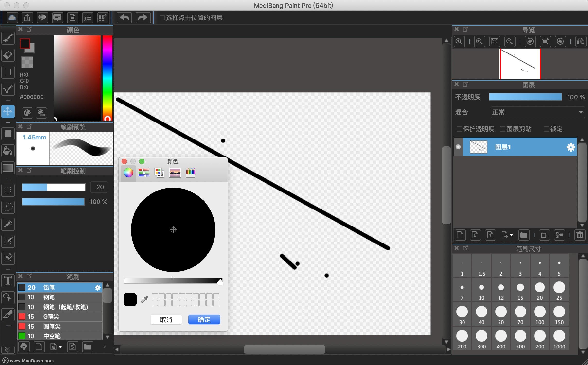588x365 pixels.
Task: Select the Eyedropper tool in left toolbar
Action: point(8,314)
